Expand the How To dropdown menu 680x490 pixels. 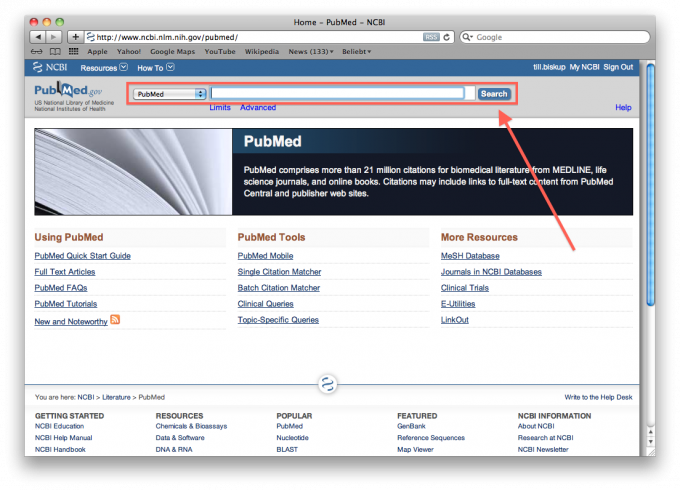coord(156,68)
